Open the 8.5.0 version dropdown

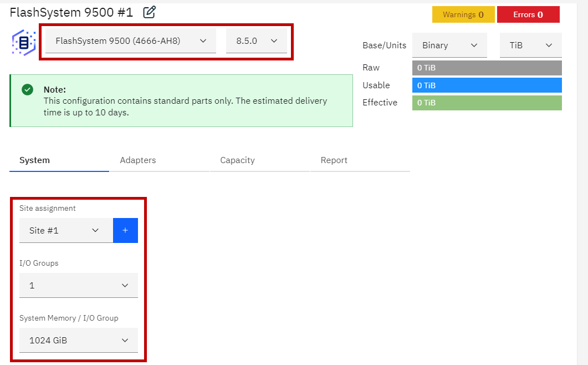point(257,40)
